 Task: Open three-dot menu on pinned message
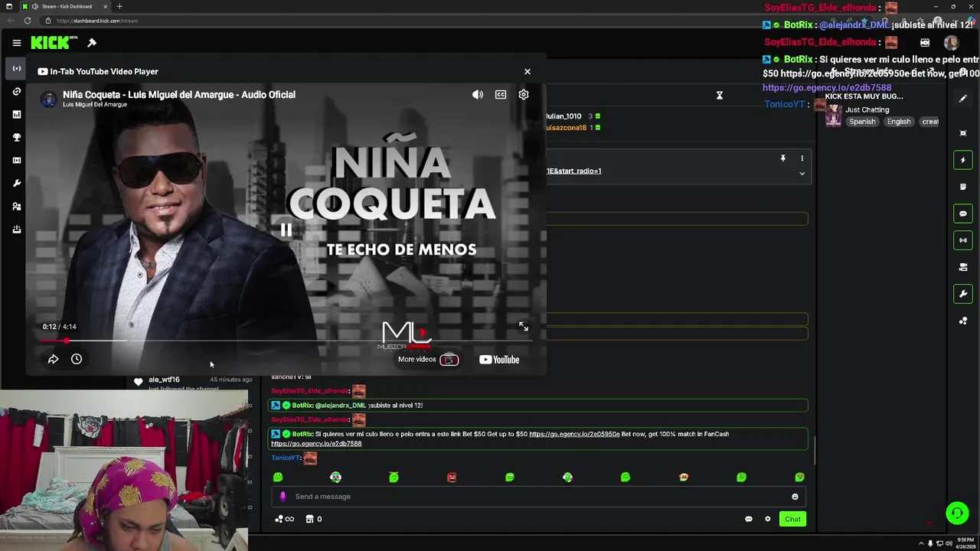(802, 158)
